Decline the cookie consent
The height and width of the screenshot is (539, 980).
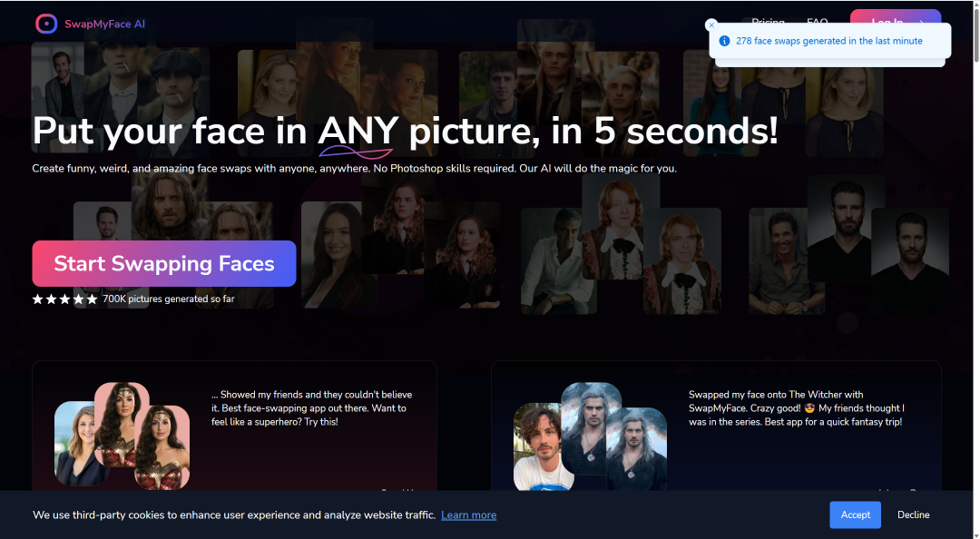(913, 514)
